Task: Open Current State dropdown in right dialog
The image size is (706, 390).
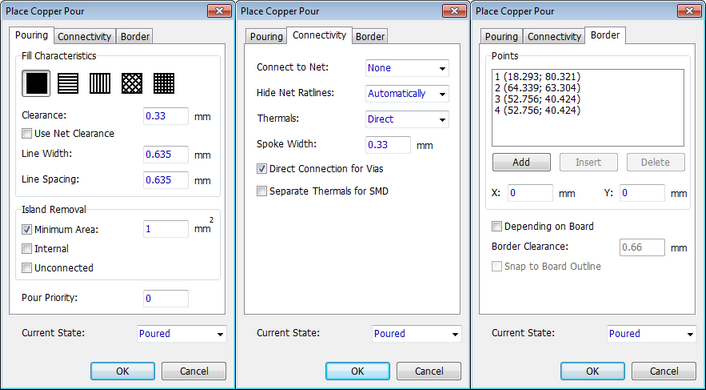Action: (652, 334)
